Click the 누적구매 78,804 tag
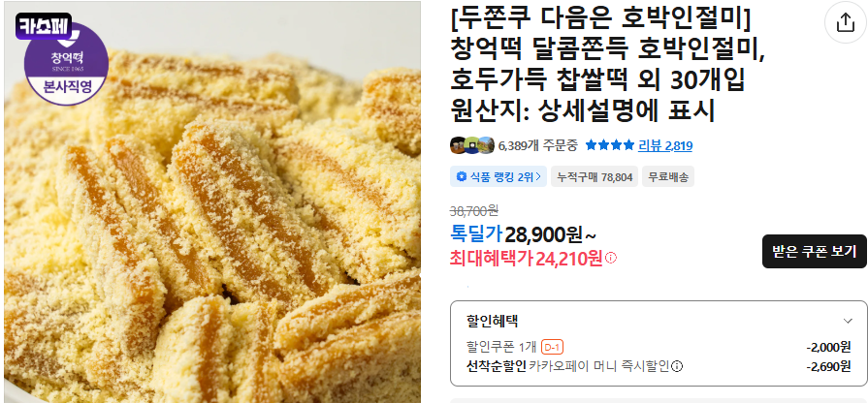 click(x=594, y=177)
